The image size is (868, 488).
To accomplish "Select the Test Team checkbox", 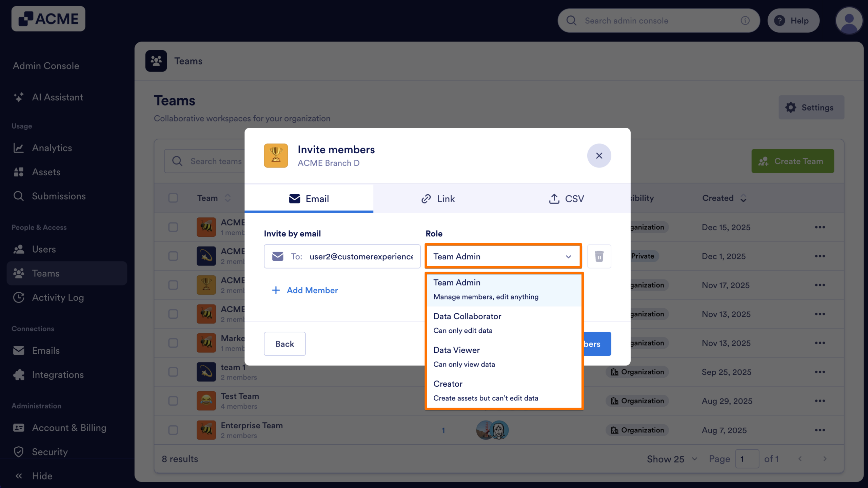I will pos(173,401).
